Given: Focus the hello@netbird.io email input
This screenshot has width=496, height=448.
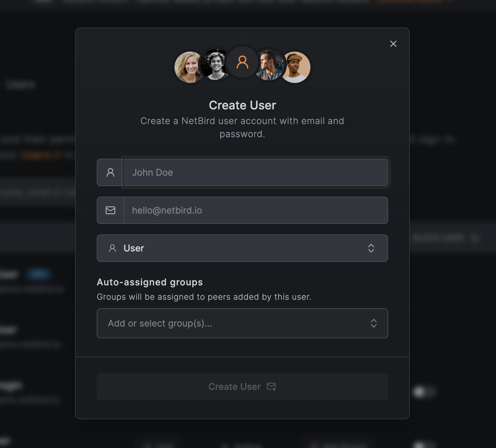Looking at the screenshot, I should [x=256, y=210].
